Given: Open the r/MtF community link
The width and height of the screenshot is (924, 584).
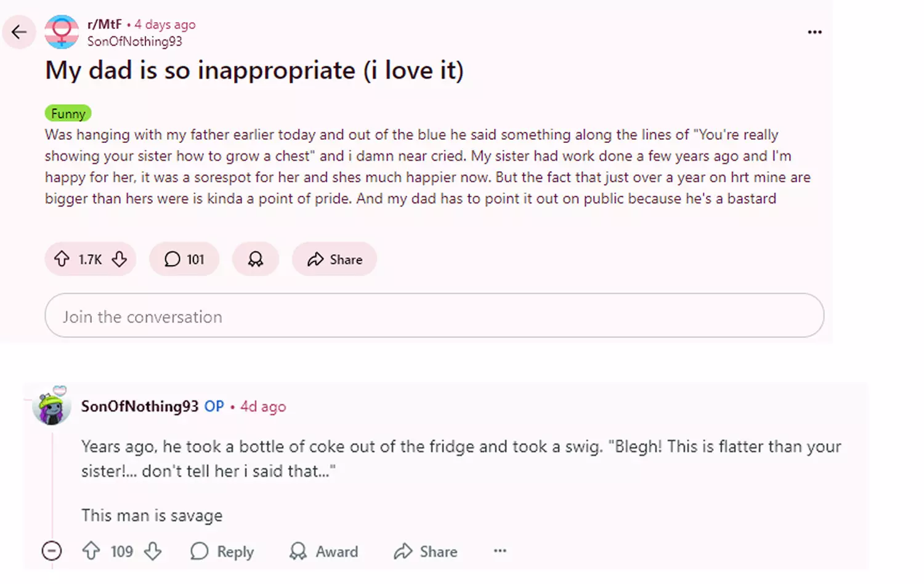Looking at the screenshot, I should click(105, 24).
